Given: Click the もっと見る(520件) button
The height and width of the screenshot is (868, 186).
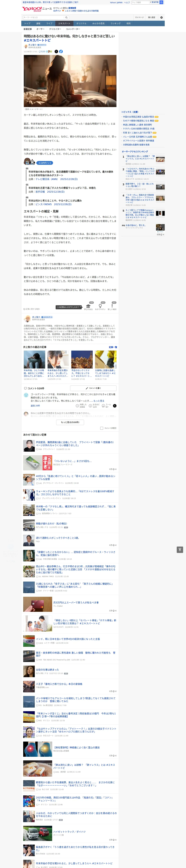Looking at the screenshot, I should tap(70, 422).
